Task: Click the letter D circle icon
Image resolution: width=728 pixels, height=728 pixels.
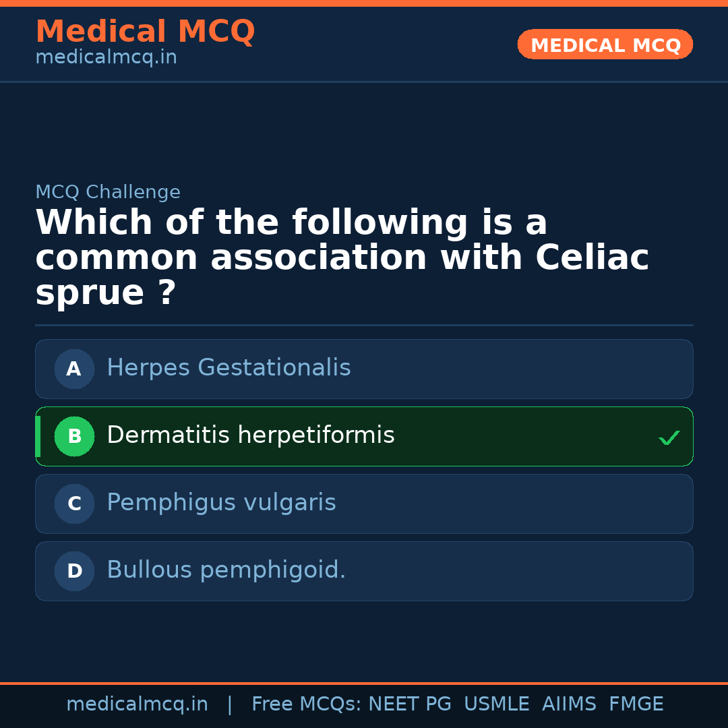Action: (x=74, y=571)
